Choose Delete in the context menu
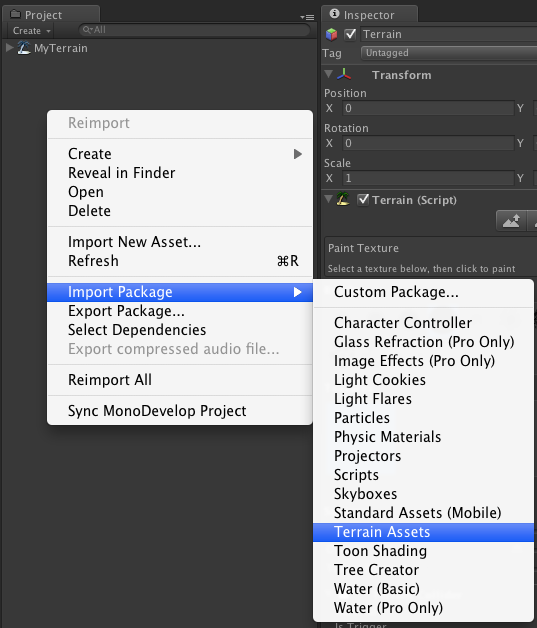This screenshot has height=628, width=537. [180, 211]
